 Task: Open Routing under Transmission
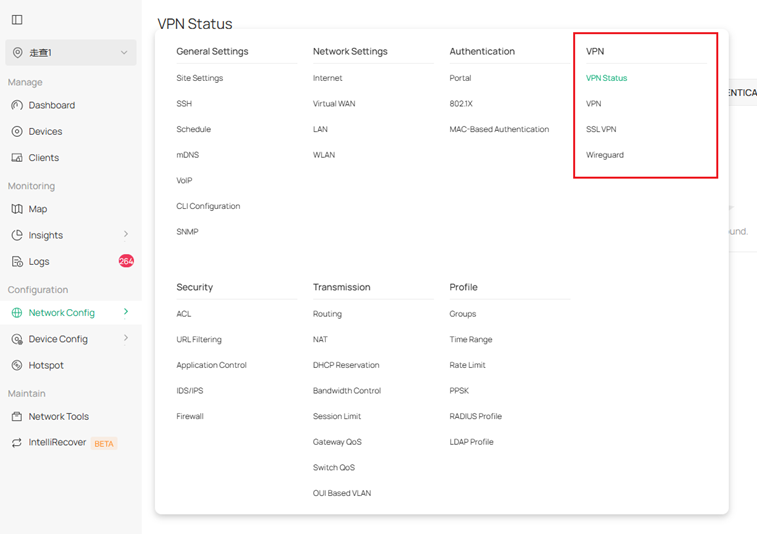[x=327, y=314]
